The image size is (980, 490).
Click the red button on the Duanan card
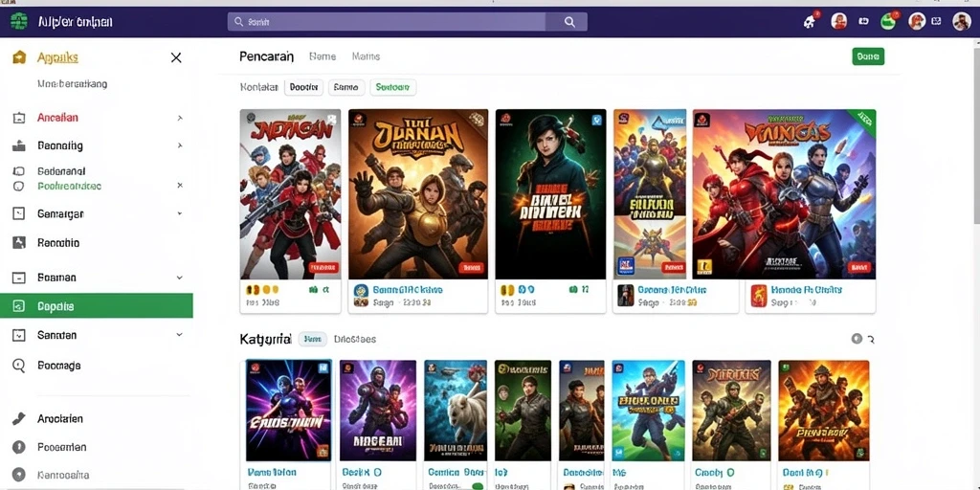coord(471,268)
